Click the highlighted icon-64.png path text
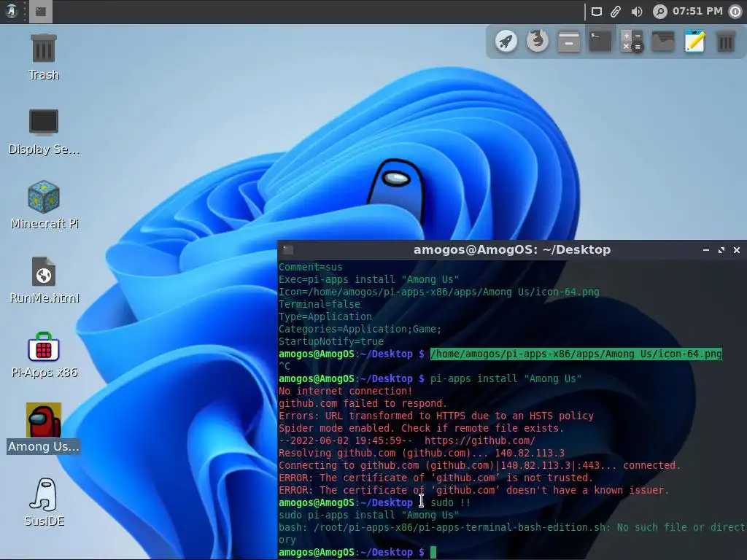The image size is (747, 560). point(576,354)
